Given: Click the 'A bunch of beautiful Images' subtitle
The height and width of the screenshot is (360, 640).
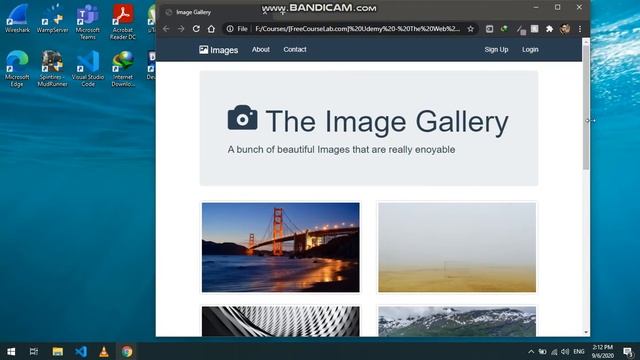Looking at the screenshot, I should (341, 149).
